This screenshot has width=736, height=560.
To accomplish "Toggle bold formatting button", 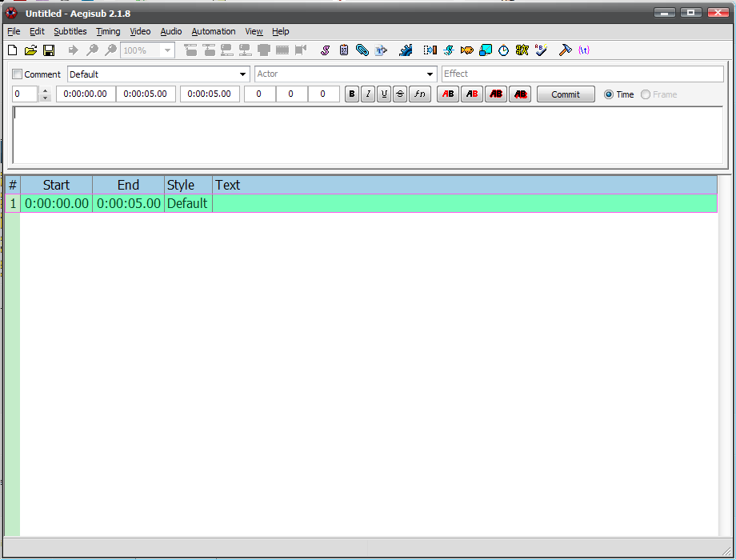I will [x=351, y=94].
